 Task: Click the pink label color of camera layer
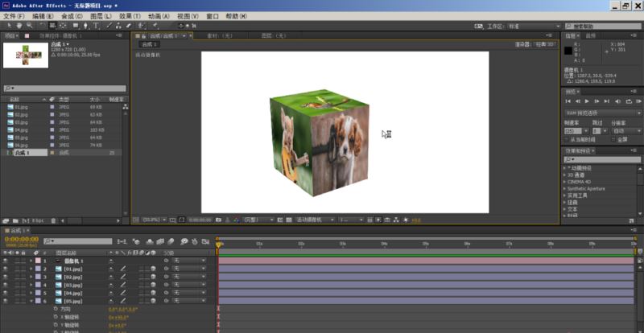click(38, 261)
